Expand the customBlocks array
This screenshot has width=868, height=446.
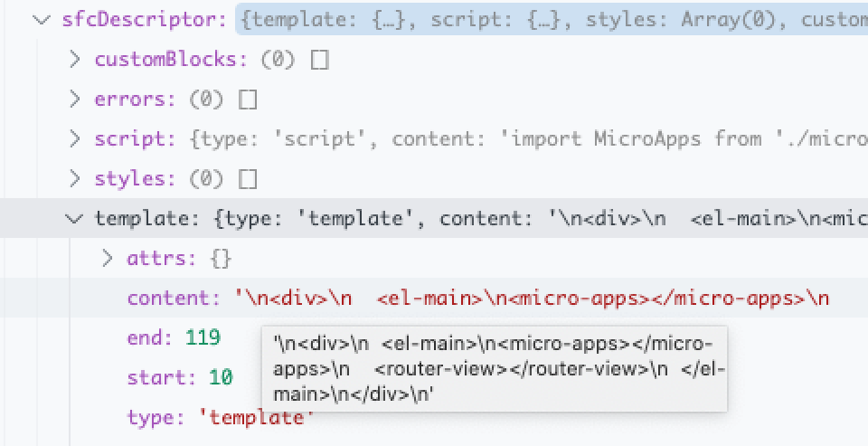(74, 60)
